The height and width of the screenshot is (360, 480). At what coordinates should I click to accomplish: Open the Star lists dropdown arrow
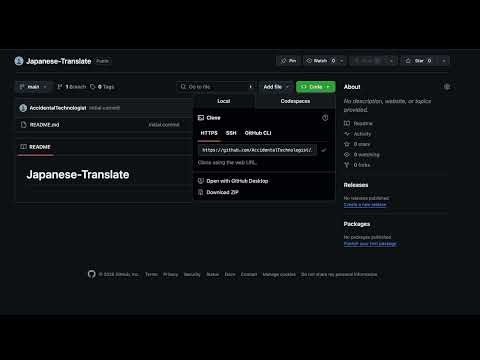pyautogui.click(x=444, y=61)
